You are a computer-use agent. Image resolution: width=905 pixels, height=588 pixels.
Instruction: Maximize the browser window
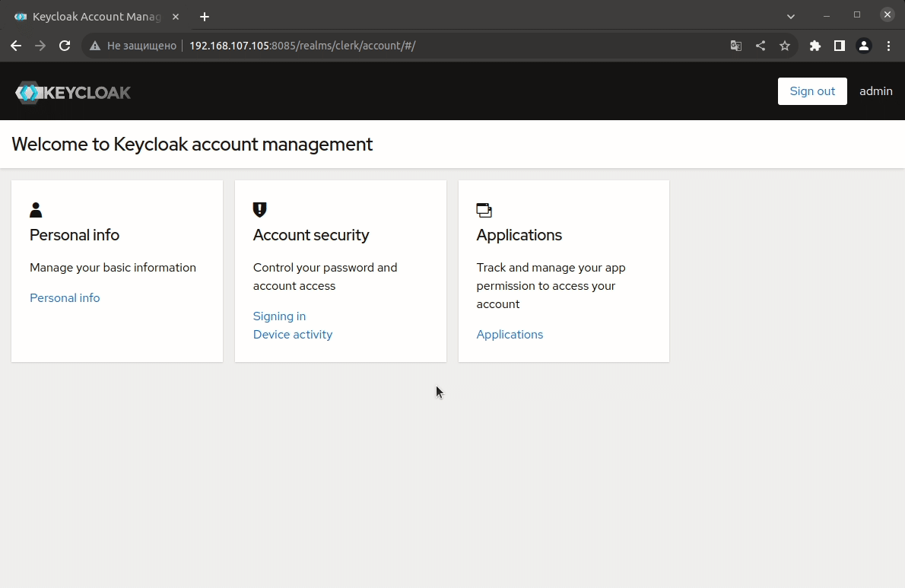click(x=857, y=15)
